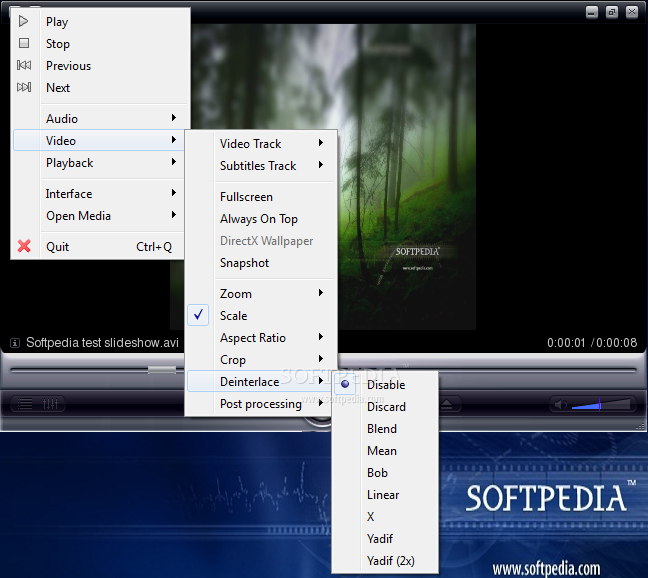
Task: Expand the Subtitles Track submenu
Action: coord(260,166)
